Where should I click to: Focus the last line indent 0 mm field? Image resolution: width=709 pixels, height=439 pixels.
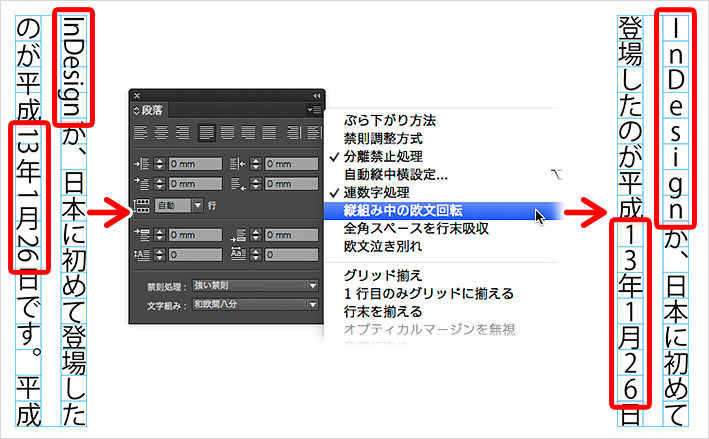pyautogui.click(x=291, y=184)
